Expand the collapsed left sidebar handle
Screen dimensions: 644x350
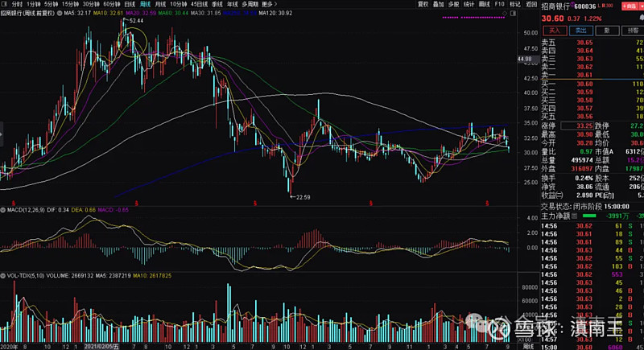2,134
